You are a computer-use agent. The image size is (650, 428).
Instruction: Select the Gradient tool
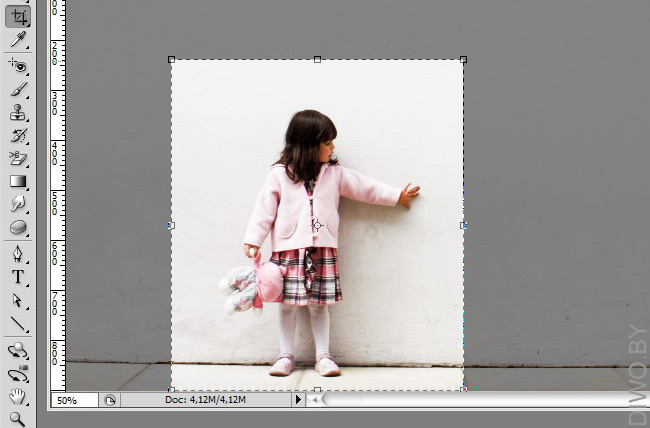(x=18, y=181)
